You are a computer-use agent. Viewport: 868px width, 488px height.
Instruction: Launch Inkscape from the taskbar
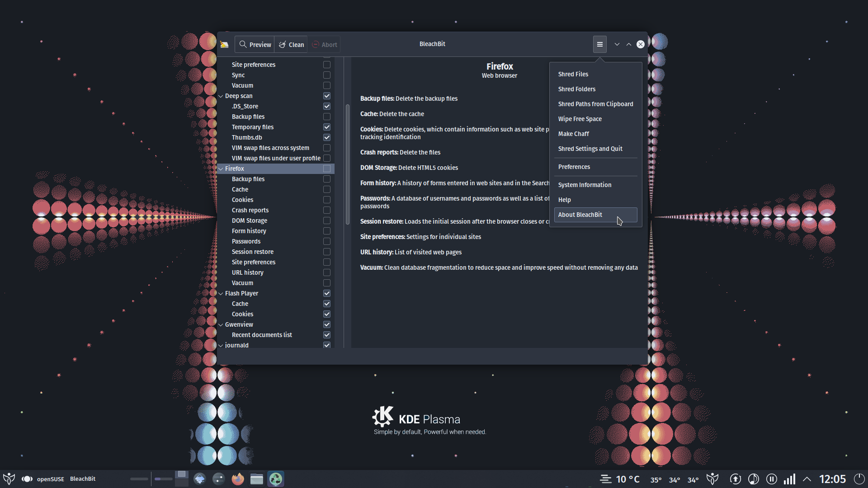[x=199, y=479]
